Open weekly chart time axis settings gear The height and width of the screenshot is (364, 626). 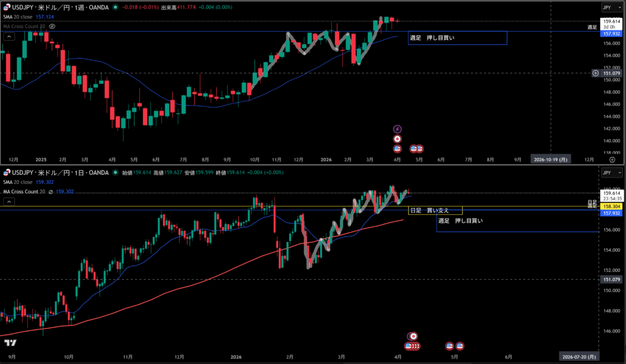(x=612, y=158)
